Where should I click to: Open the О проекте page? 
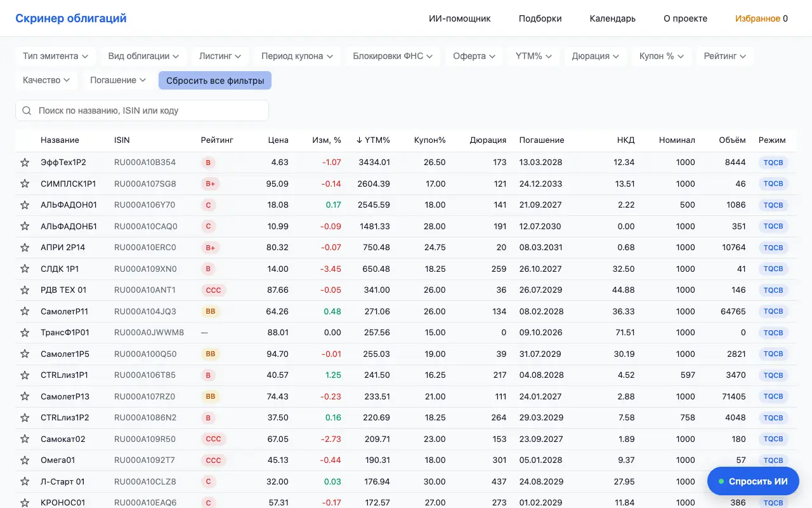pyautogui.click(x=686, y=18)
